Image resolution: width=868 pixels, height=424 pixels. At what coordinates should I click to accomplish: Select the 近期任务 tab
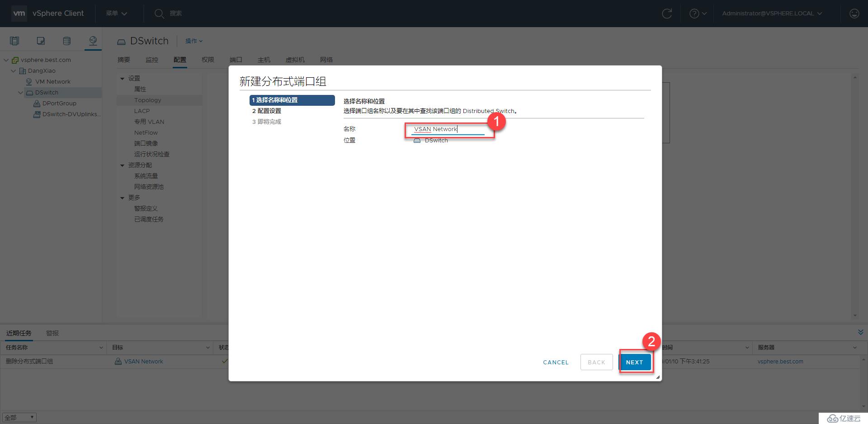(19, 333)
